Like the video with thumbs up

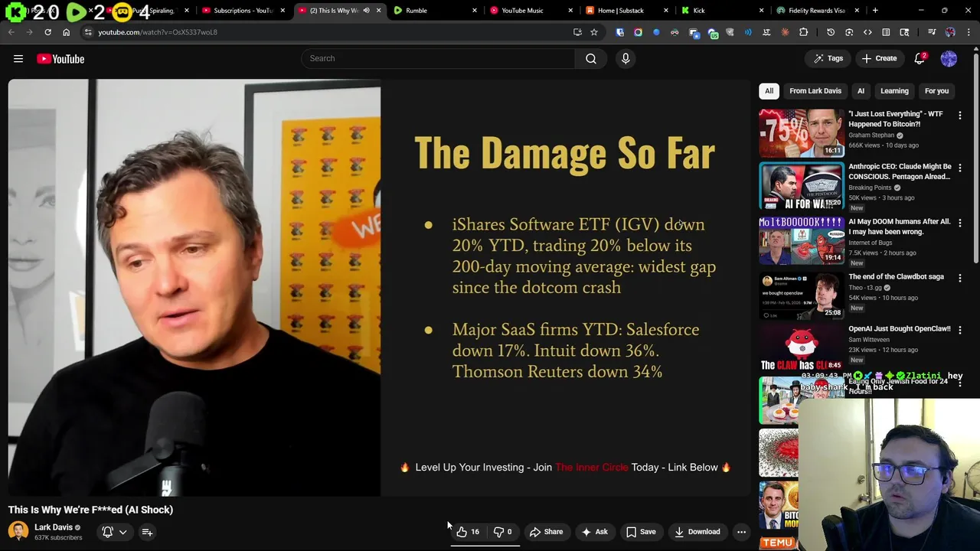[x=468, y=532]
